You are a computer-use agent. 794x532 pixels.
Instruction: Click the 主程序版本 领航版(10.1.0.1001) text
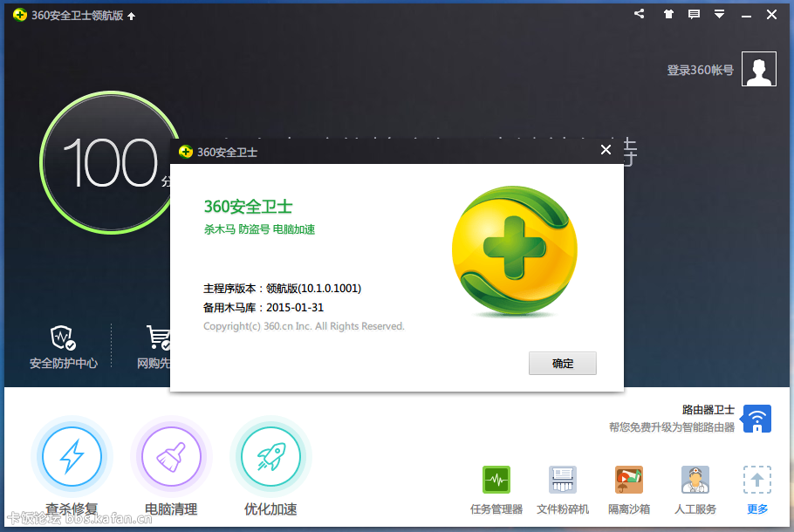[x=282, y=289]
